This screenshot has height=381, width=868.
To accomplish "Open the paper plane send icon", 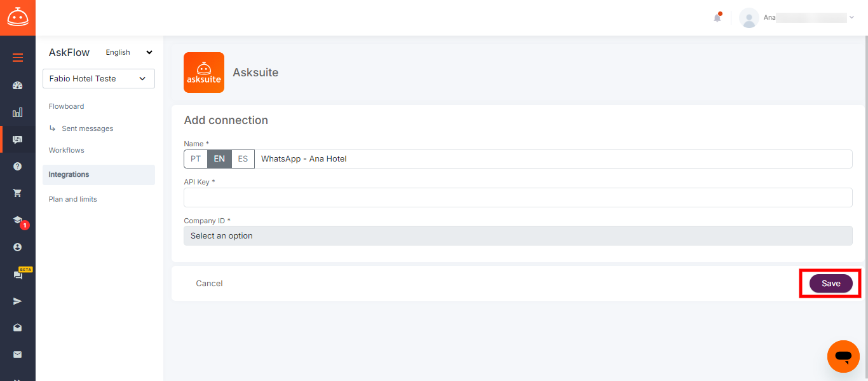I will click(18, 301).
